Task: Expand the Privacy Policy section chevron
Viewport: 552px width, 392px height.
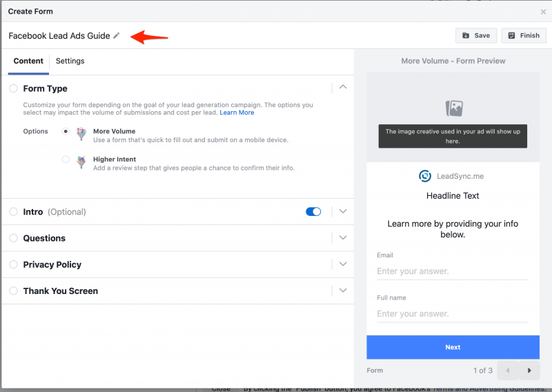Action: [343, 264]
